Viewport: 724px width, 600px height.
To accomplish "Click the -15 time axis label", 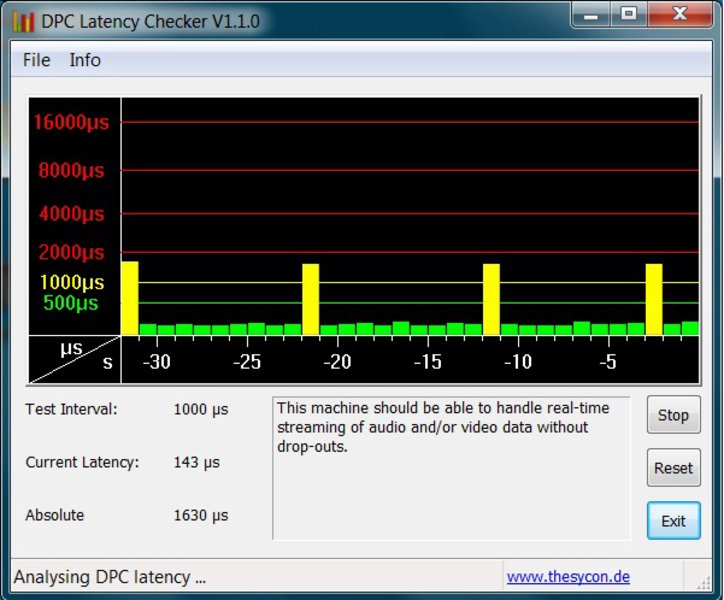I will pyautogui.click(x=428, y=362).
